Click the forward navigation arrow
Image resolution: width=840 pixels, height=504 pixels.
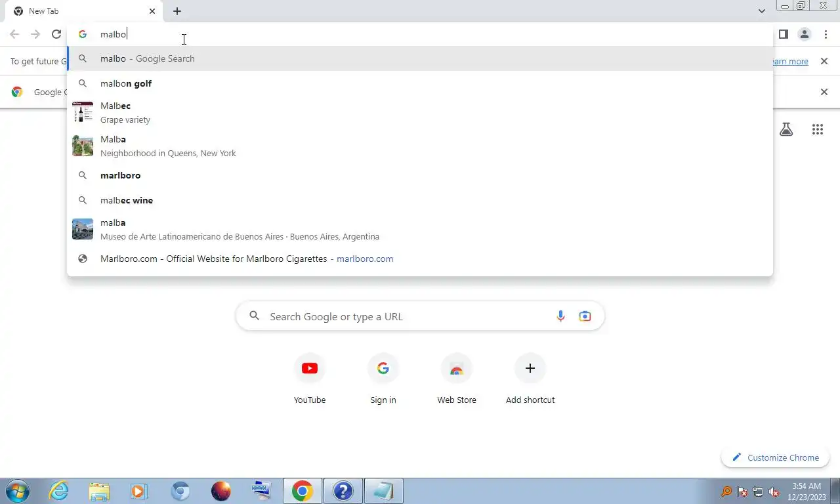coord(35,34)
